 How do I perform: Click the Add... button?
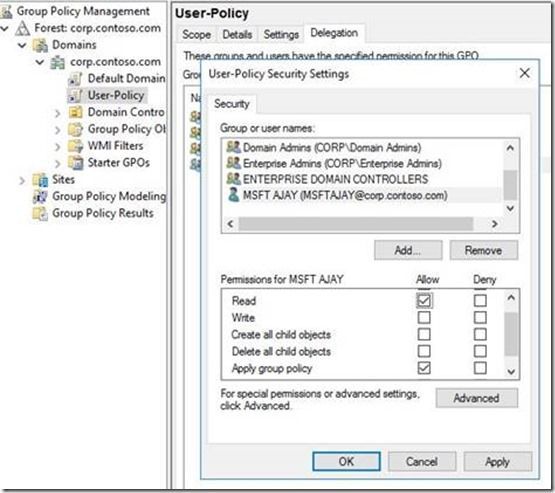(x=408, y=251)
